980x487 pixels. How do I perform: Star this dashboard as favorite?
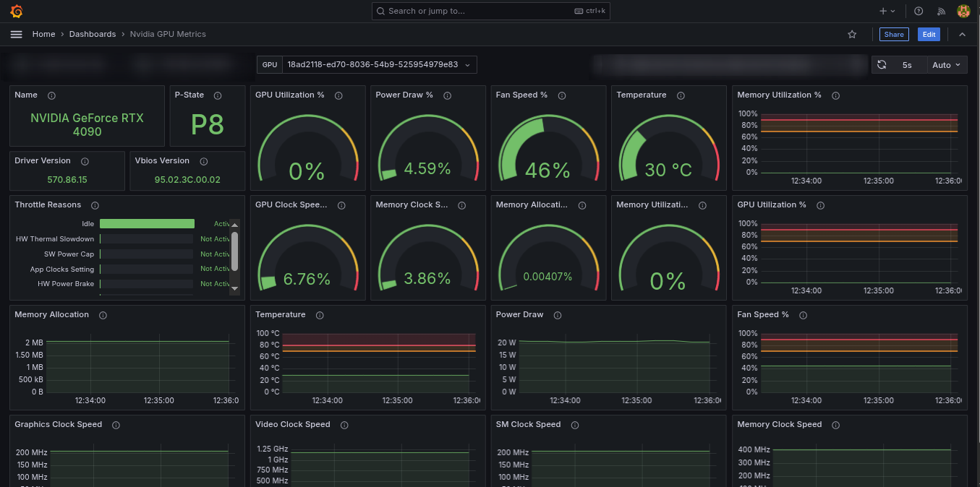852,34
